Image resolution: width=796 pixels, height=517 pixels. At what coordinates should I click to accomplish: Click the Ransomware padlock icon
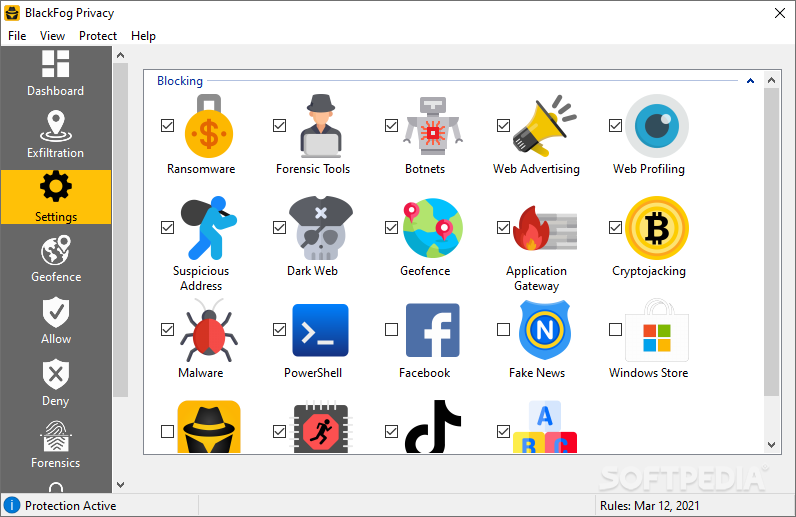point(209,126)
